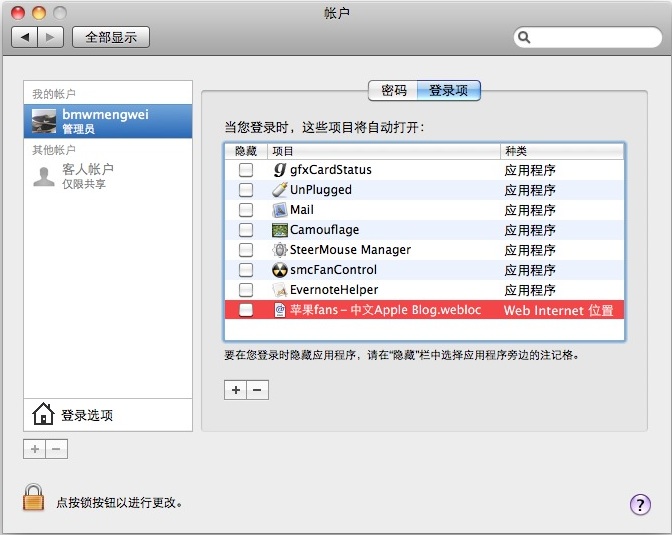The height and width of the screenshot is (535, 672).
Task: Add a login item with plus button
Action: coord(235,390)
